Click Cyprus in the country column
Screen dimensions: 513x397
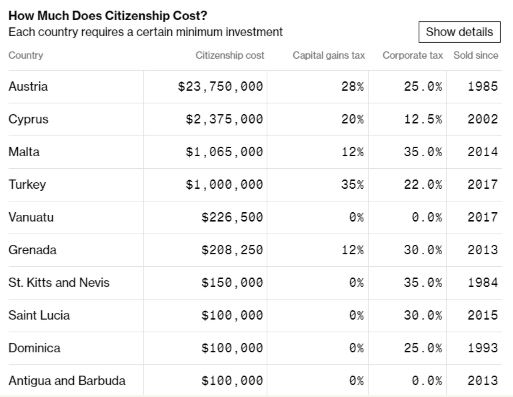coord(28,119)
